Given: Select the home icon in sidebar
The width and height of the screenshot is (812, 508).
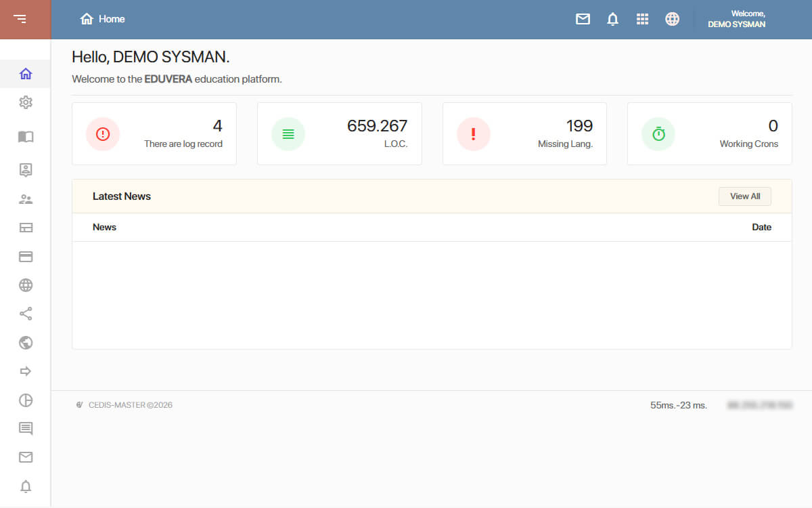Looking at the screenshot, I should (26, 74).
